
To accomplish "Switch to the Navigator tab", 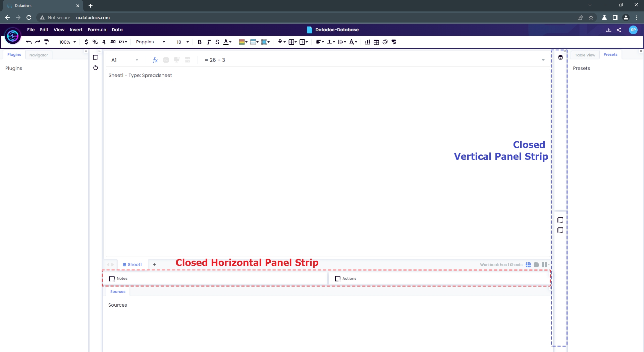I will tap(39, 55).
